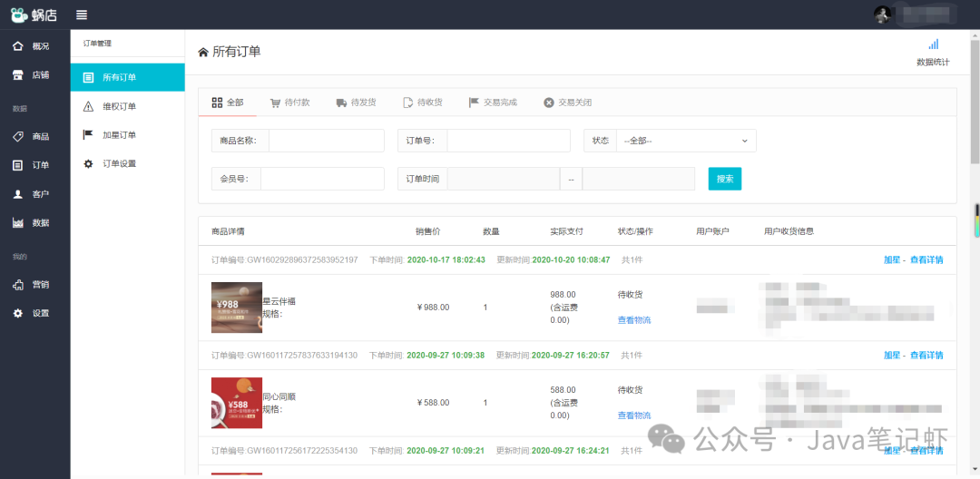This screenshot has width=980, height=479.
Task: Click the 设置 gear icon in sidebar
Action: pyautogui.click(x=17, y=313)
